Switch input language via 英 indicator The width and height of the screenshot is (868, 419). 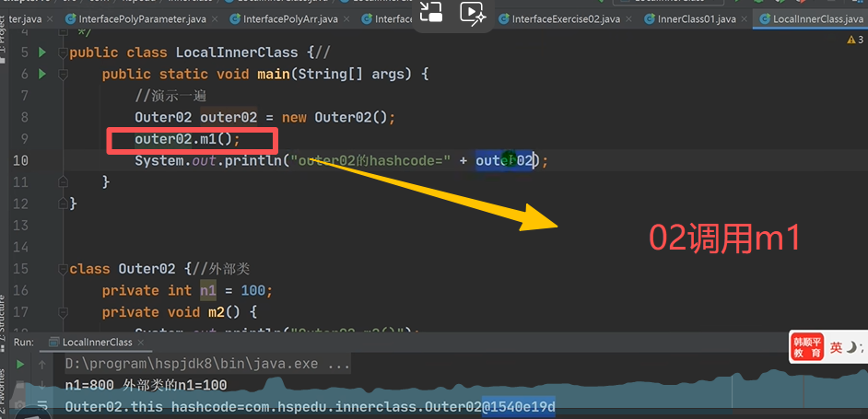[836, 347]
